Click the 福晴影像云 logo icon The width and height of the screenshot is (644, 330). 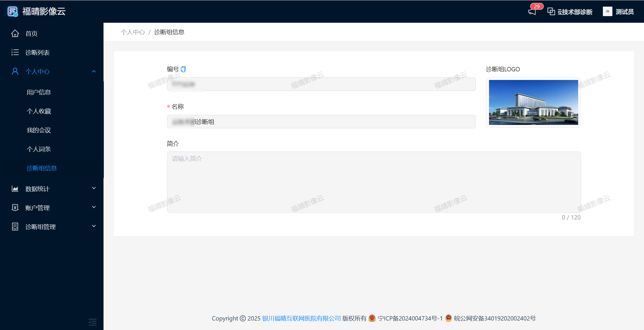click(x=12, y=12)
